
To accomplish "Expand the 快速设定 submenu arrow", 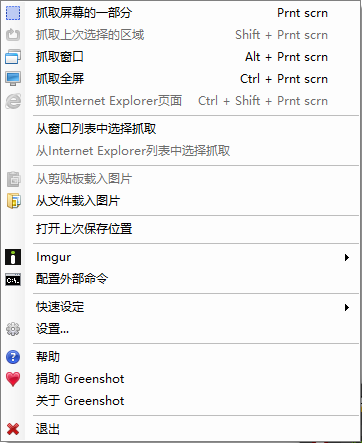I will pyautogui.click(x=347, y=307).
